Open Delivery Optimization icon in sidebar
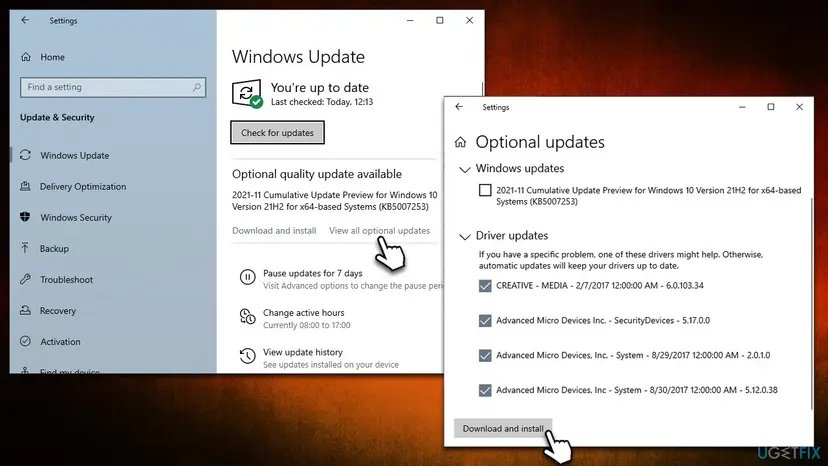The width and height of the screenshot is (828, 466). (25, 186)
